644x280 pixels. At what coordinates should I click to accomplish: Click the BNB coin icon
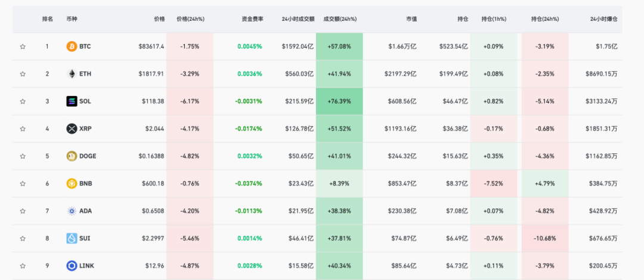pos(72,184)
